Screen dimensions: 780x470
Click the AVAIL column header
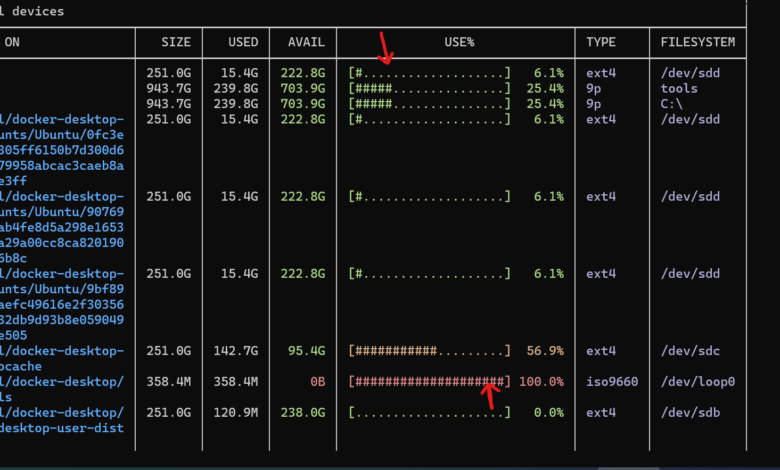pyautogui.click(x=306, y=42)
